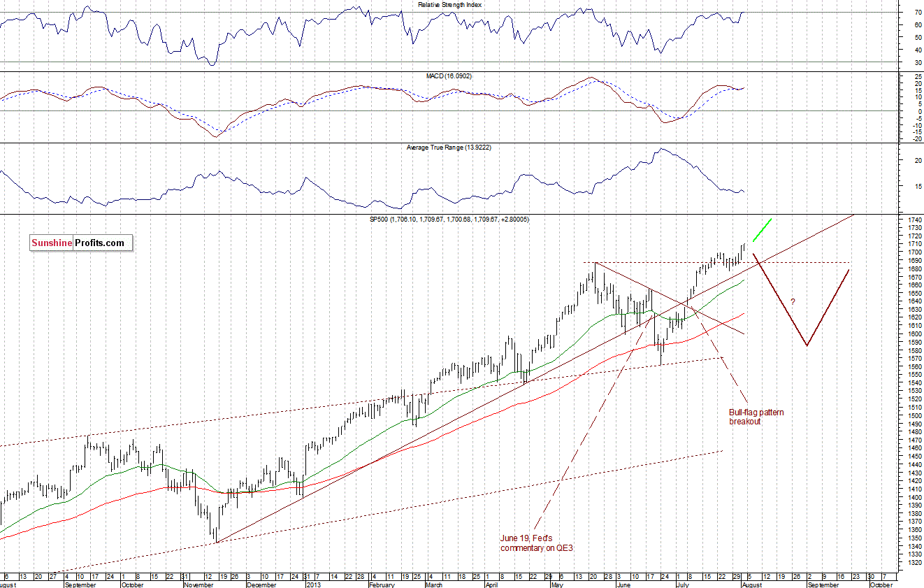
Task: Click the December label on date axis
Action: click(260, 584)
